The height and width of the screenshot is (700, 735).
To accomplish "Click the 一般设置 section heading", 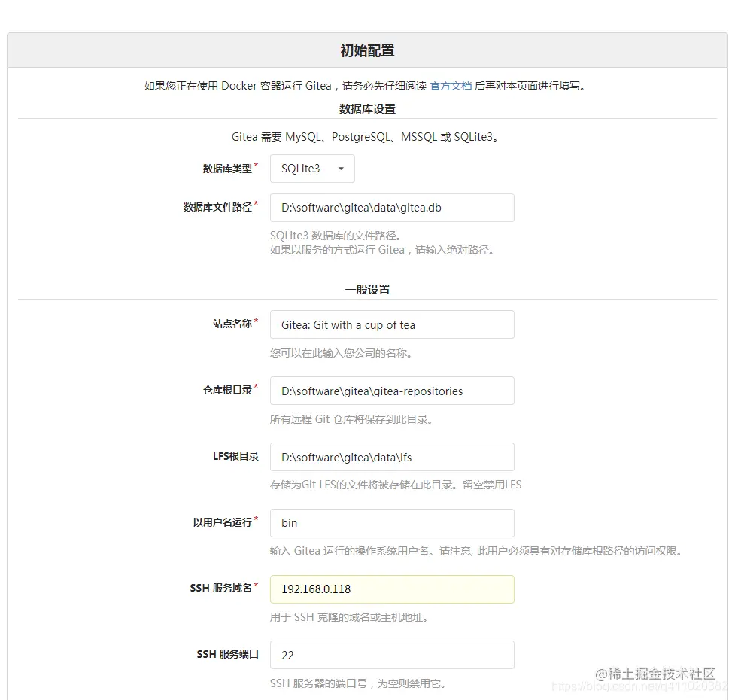I will (x=367, y=289).
